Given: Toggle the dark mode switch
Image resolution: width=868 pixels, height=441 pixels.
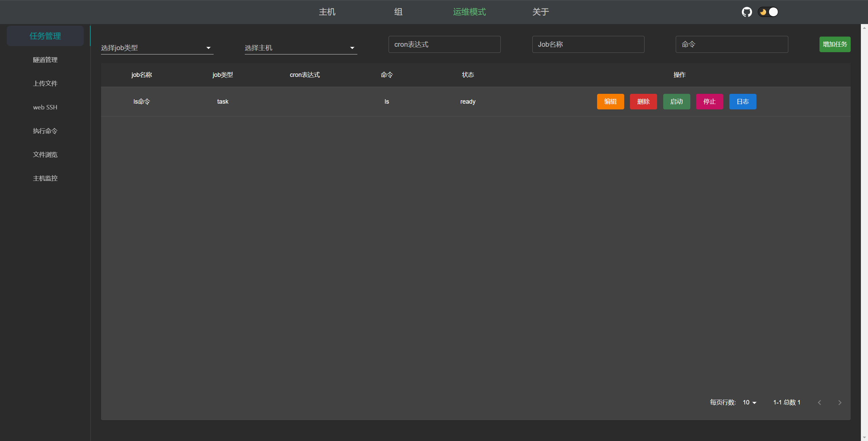Looking at the screenshot, I should click(768, 12).
